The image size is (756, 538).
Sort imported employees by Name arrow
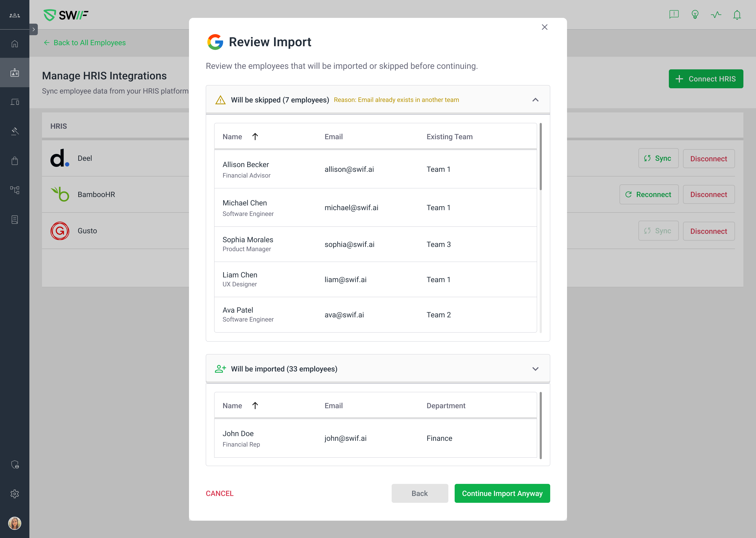pyautogui.click(x=255, y=406)
